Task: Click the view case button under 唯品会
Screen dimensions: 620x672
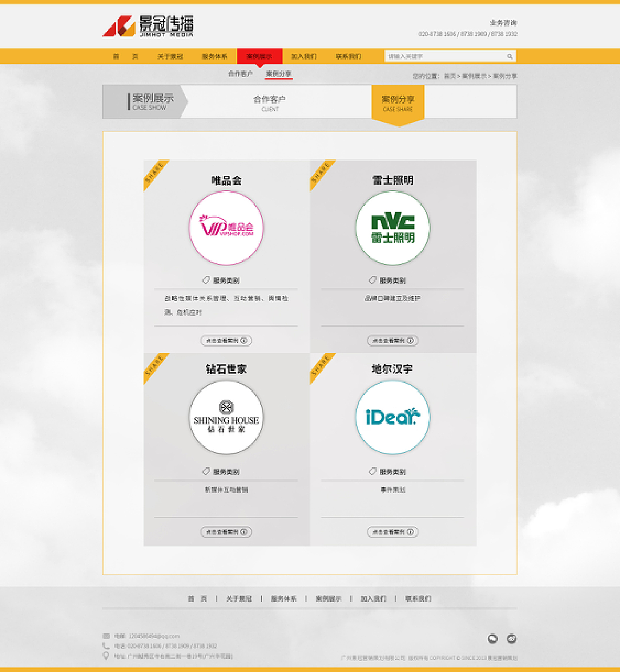Action: tap(226, 340)
